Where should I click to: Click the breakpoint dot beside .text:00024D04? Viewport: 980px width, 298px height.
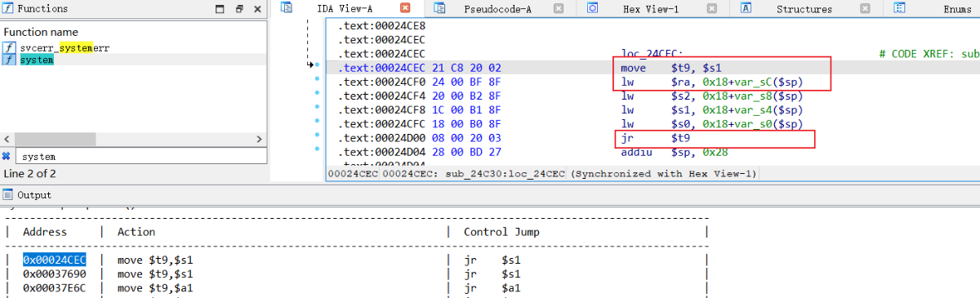click(x=318, y=149)
